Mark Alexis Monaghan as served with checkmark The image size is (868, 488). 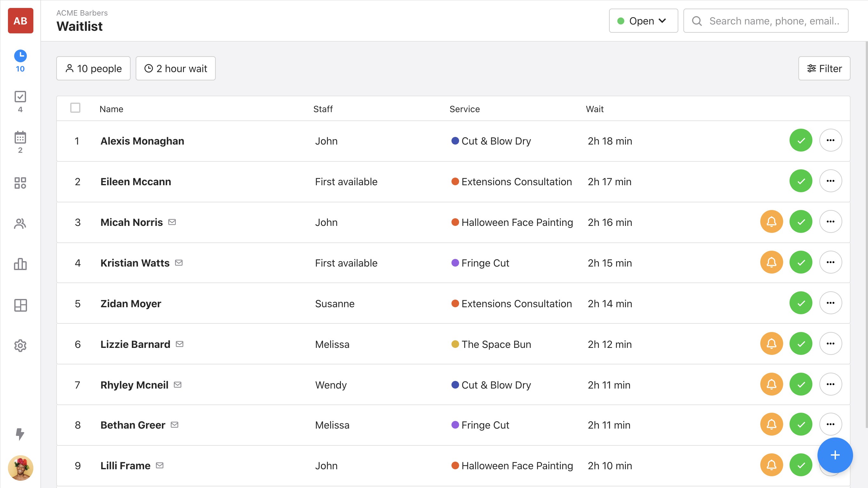(x=801, y=140)
